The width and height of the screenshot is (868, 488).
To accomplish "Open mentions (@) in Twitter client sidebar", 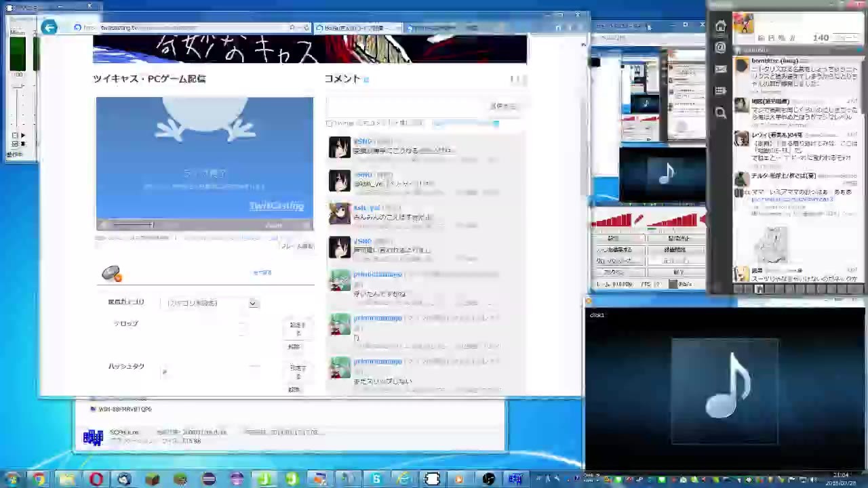I will point(720,47).
